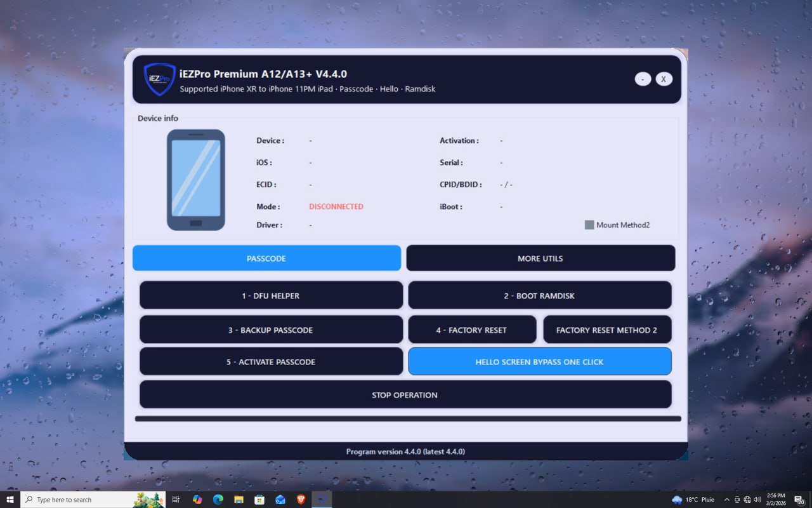Viewport: 812px width, 508px height.
Task: Click the 5 - ACTIVATE PASSCODE button
Action: point(271,361)
